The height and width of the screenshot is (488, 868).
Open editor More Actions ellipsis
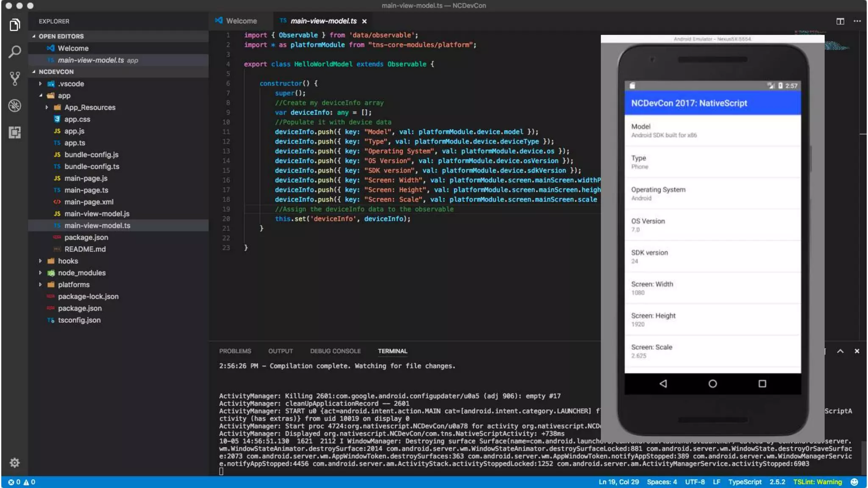(x=857, y=21)
